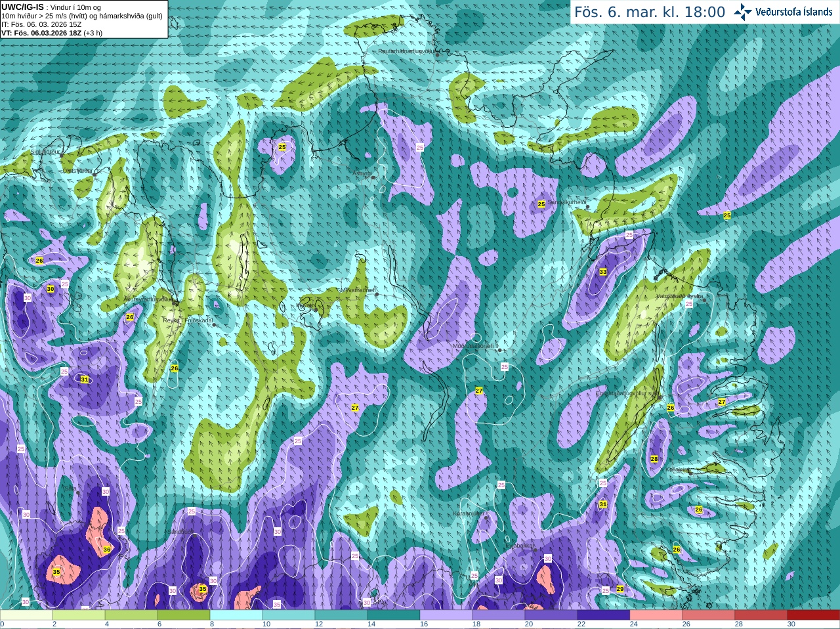Click the legend scale label 24

[x=634, y=624]
